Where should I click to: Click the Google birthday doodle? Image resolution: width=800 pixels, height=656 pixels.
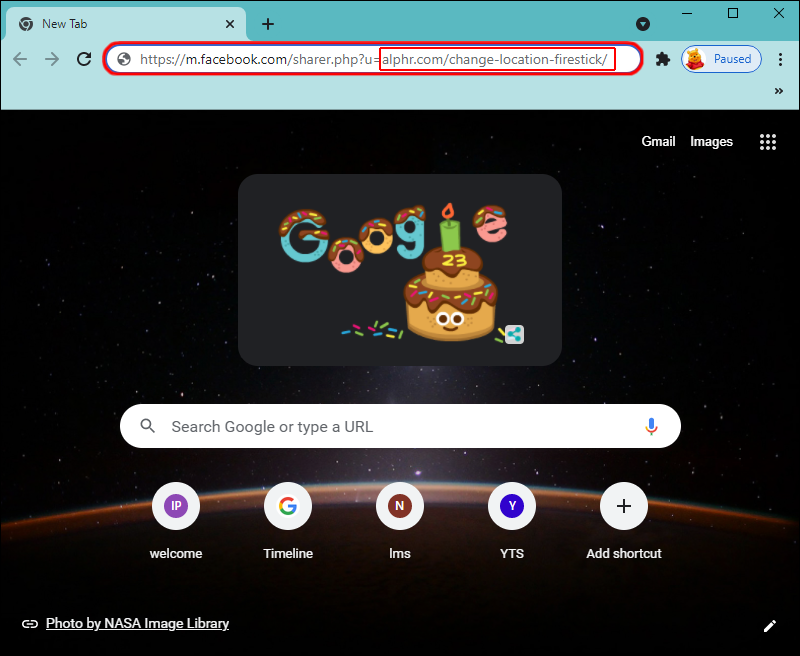(x=399, y=270)
